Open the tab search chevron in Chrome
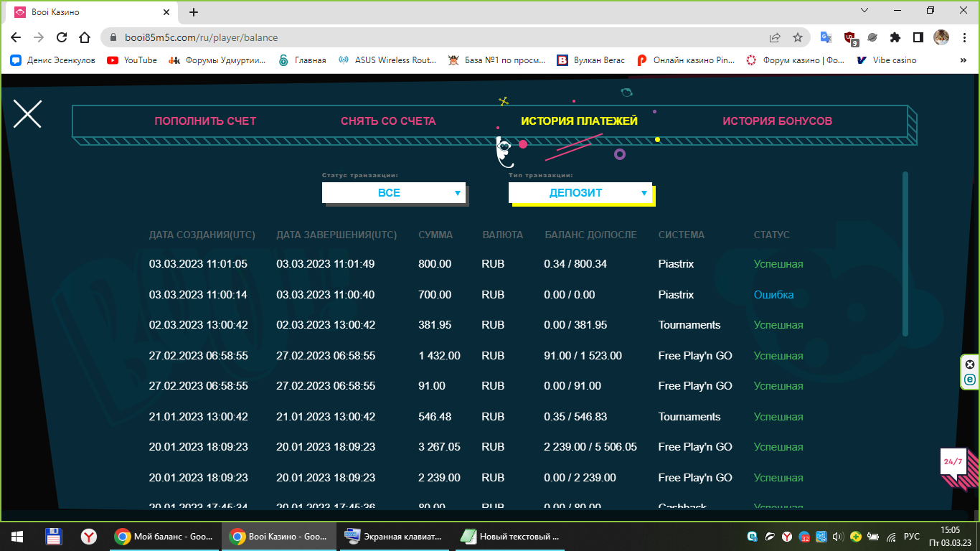The image size is (980, 551). tap(864, 11)
